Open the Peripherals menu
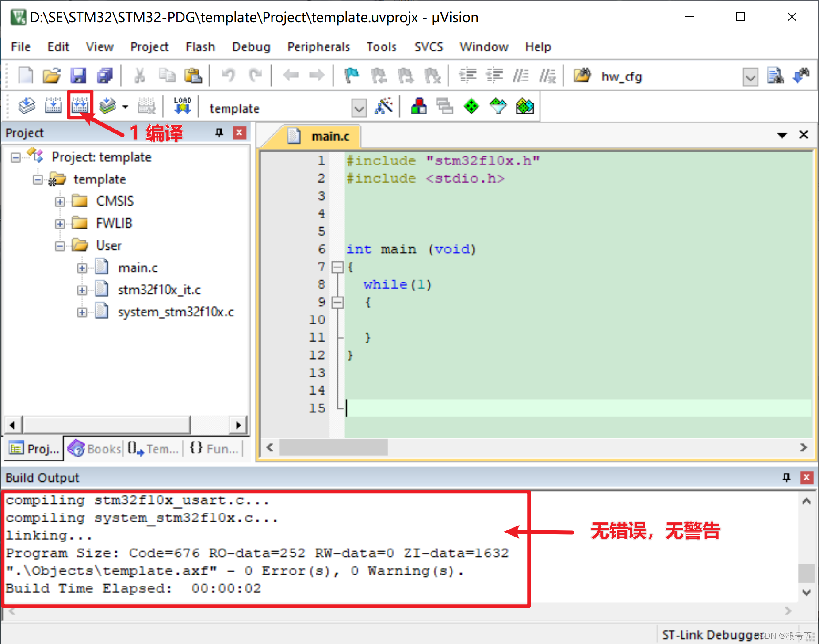Viewport: 819px width, 644px height. [318, 47]
